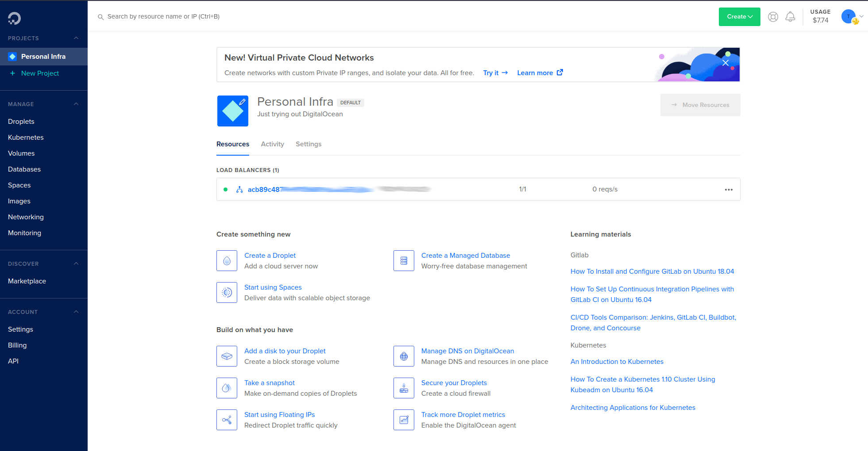Viewport: 868px width, 451px height.
Task: Click the Create a Droplet icon
Action: tap(227, 261)
